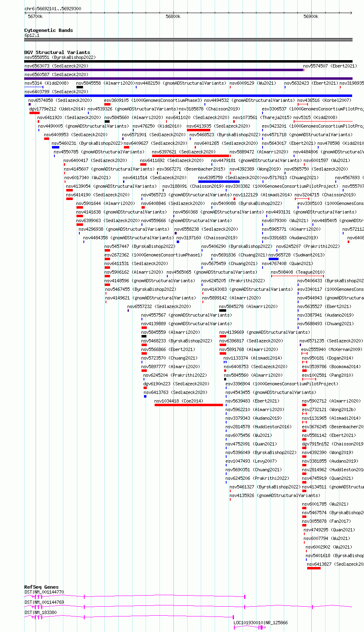Open nsv6413827 variant label
The width and height of the screenshot is (364, 632).
(x=335, y=564)
